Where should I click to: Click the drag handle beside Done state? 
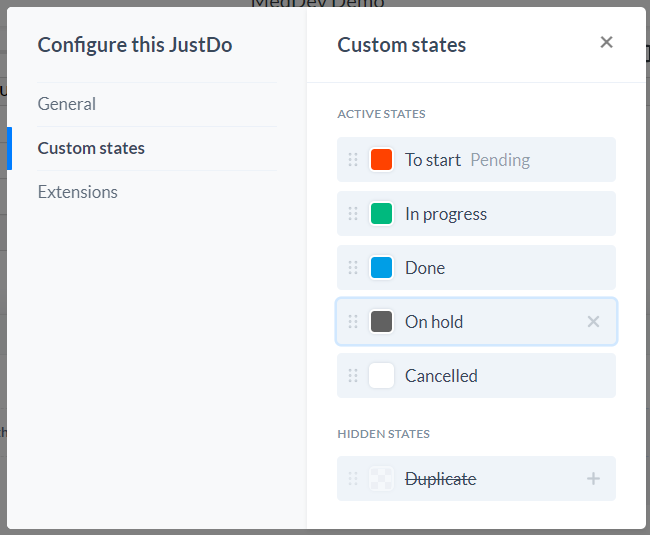click(x=353, y=268)
